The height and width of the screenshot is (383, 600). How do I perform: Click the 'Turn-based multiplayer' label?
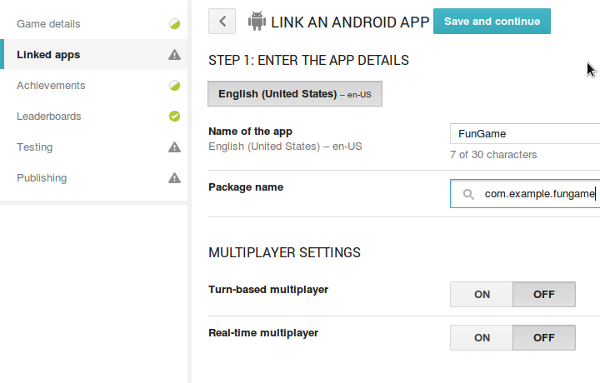[268, 290]
